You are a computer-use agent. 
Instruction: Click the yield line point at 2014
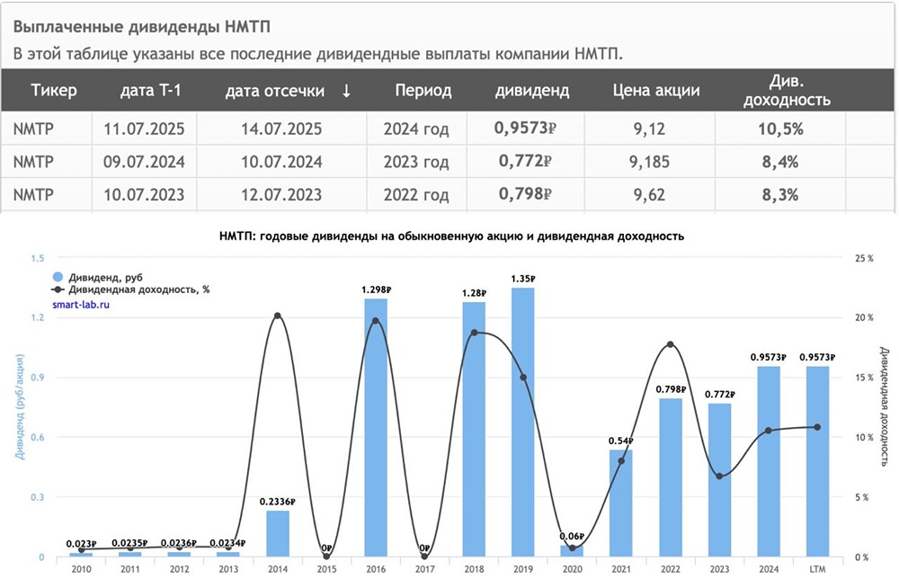(278, 316)
